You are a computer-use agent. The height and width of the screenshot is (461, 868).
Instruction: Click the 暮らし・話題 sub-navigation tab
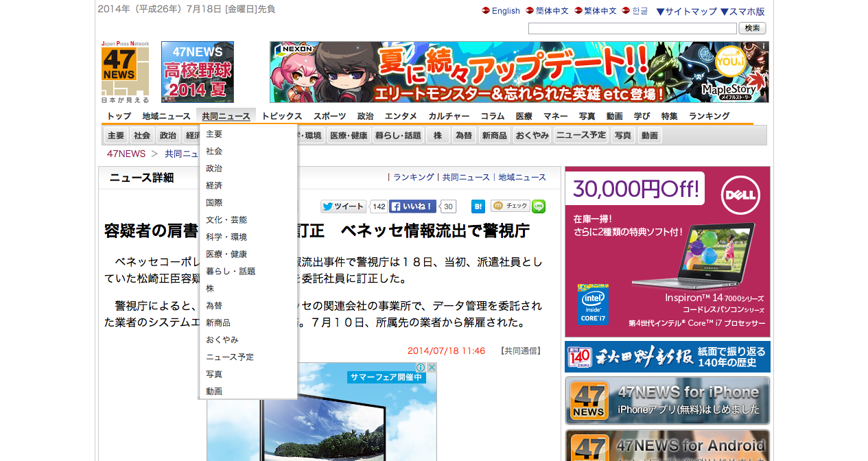(398, 135)
